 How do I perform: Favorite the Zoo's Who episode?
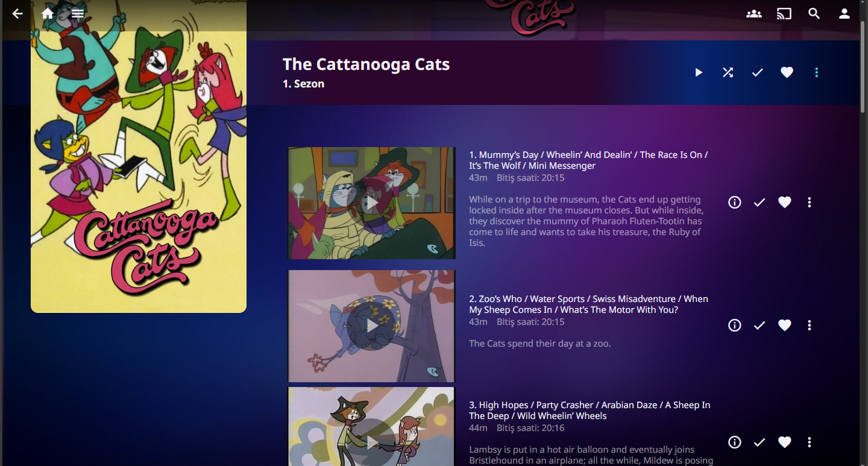pos(785,326)
